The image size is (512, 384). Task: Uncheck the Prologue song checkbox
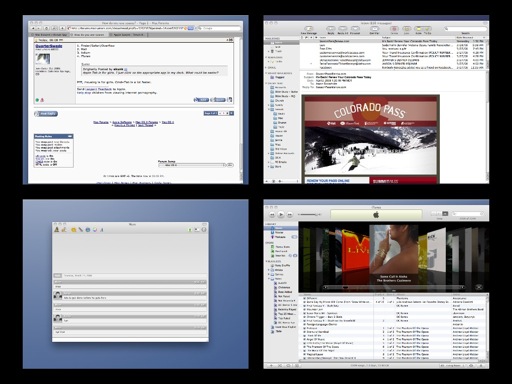[x=304, y=328]
